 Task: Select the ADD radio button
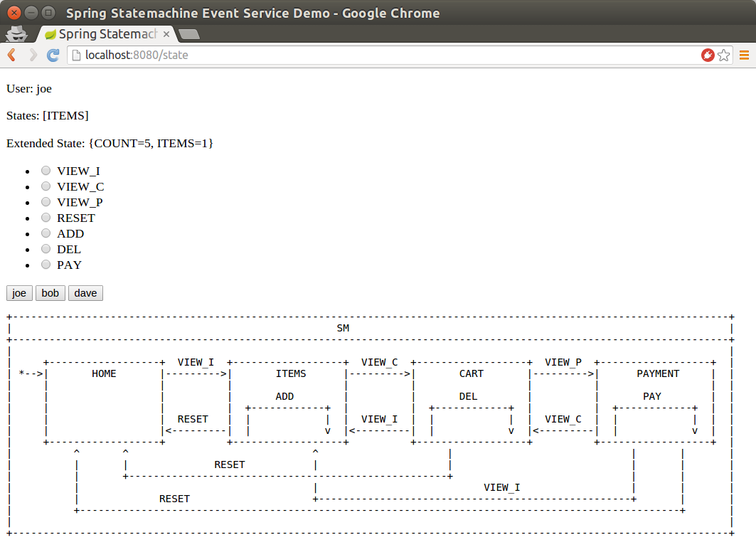coord(46,233)
